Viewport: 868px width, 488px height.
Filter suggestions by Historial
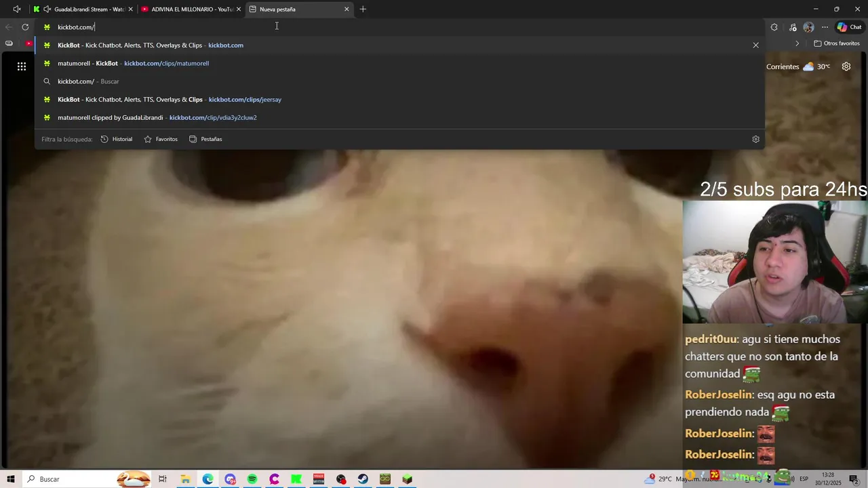pos(117,139)
